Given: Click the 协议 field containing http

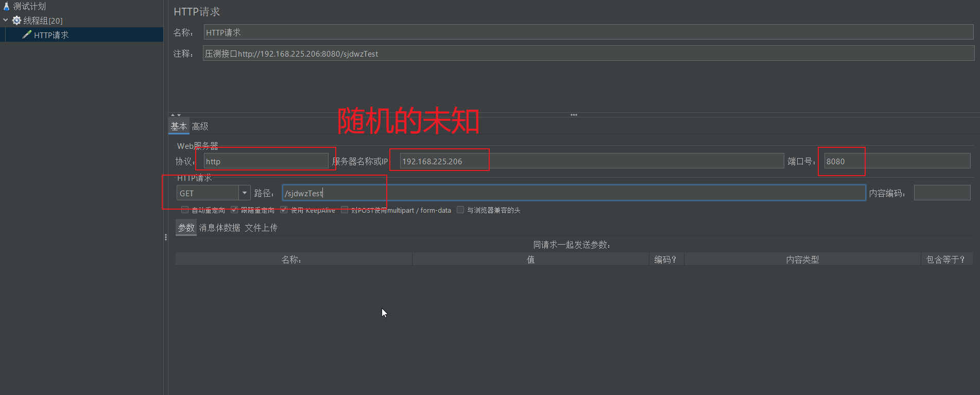Looking at the screenshot, I should [266, 161].
